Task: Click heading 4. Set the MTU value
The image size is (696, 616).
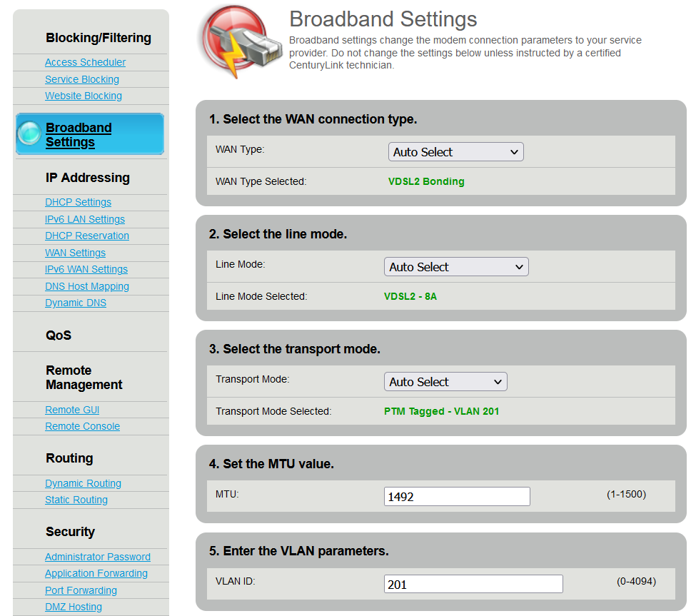Action: point(271,464)
